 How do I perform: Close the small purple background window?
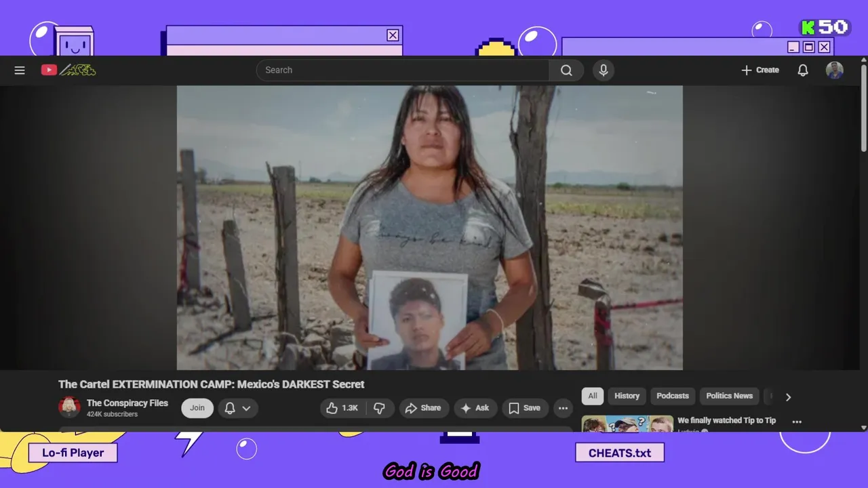click(393, 35)
